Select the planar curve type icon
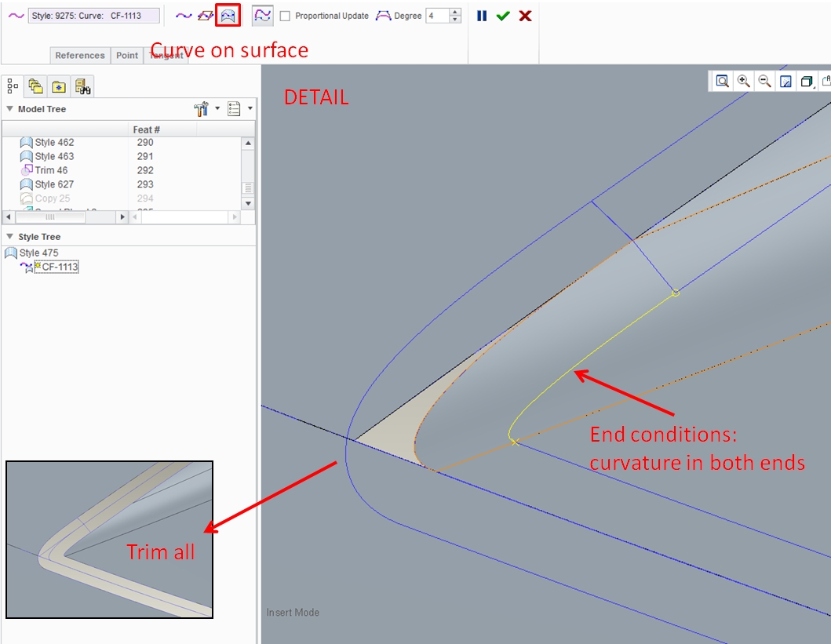This screenshot has width=831, height=644. pyautogui.click(x=205, y=16)
